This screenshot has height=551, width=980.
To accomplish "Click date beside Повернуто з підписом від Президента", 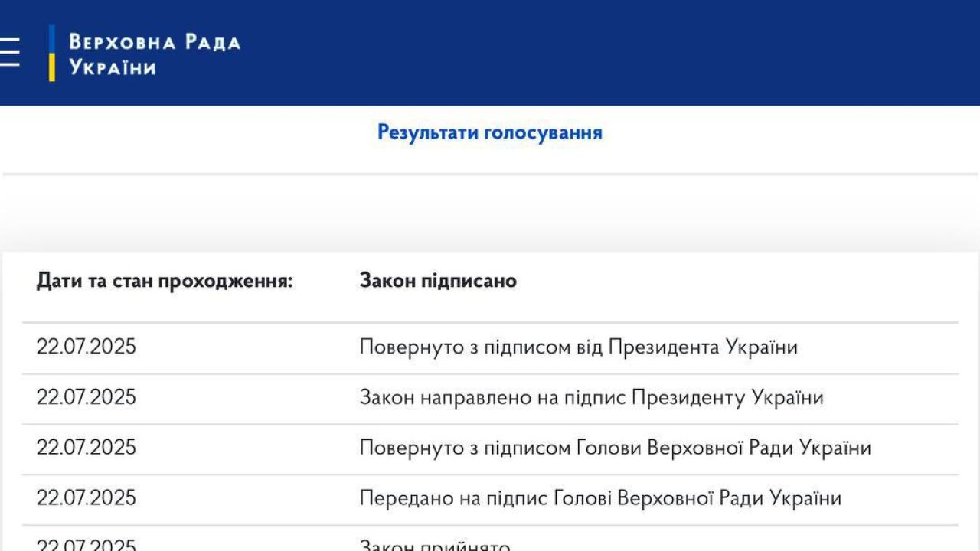I will pos(86,347).
